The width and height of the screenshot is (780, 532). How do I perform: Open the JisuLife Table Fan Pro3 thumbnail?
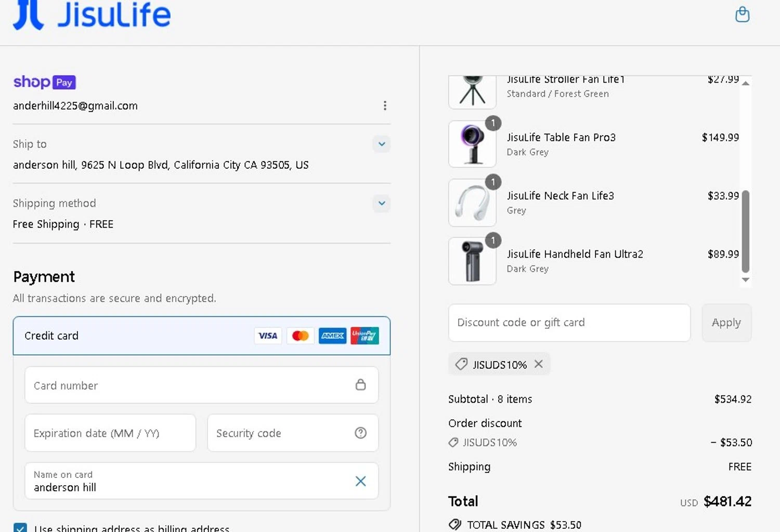(x=472, y=144)
